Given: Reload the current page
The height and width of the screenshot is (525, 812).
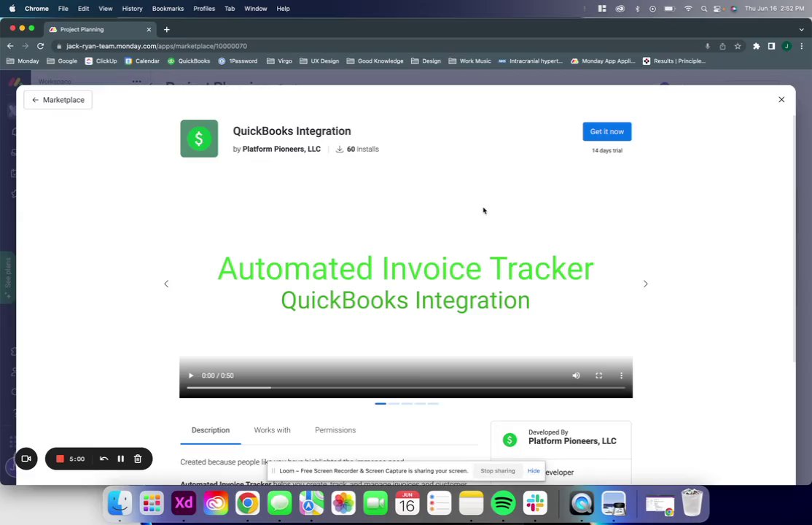Looking at the screenshot, I should [40, 46].
